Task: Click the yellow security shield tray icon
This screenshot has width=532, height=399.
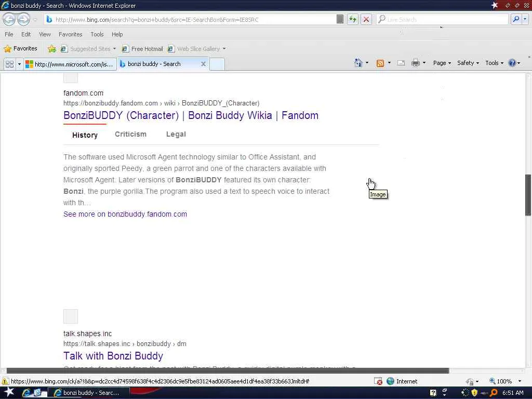Action: point(474,393)
